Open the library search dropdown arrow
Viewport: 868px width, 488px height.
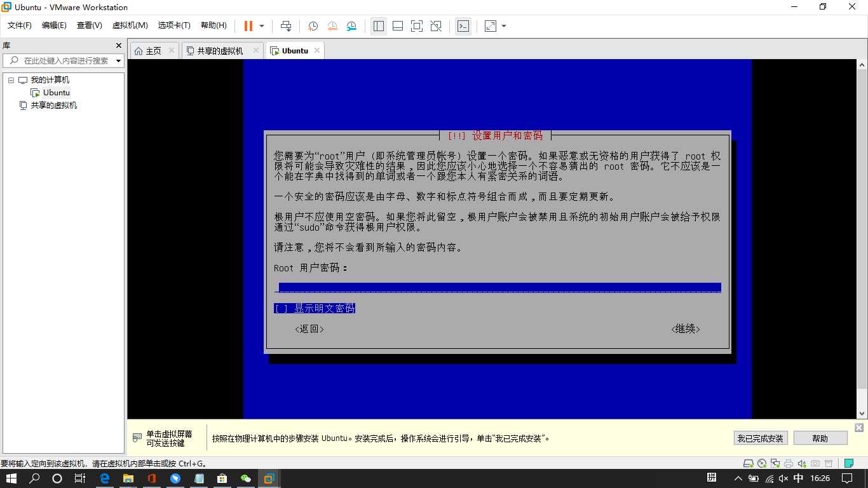[119, 61]
